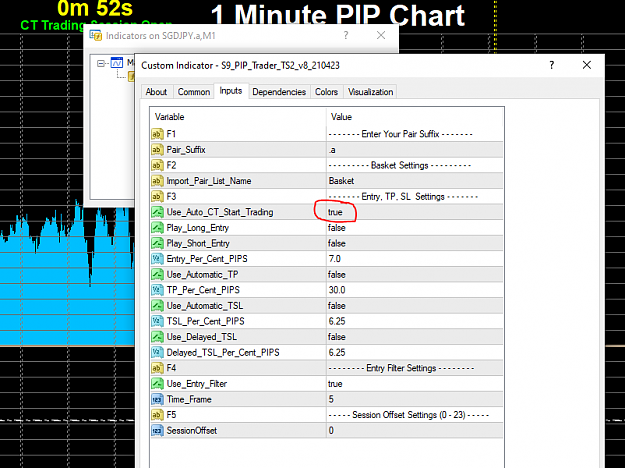The image size is (625, 468).
Task: Click the double icon for Entry_Per_Cent_PIPS
Action: 157,259
